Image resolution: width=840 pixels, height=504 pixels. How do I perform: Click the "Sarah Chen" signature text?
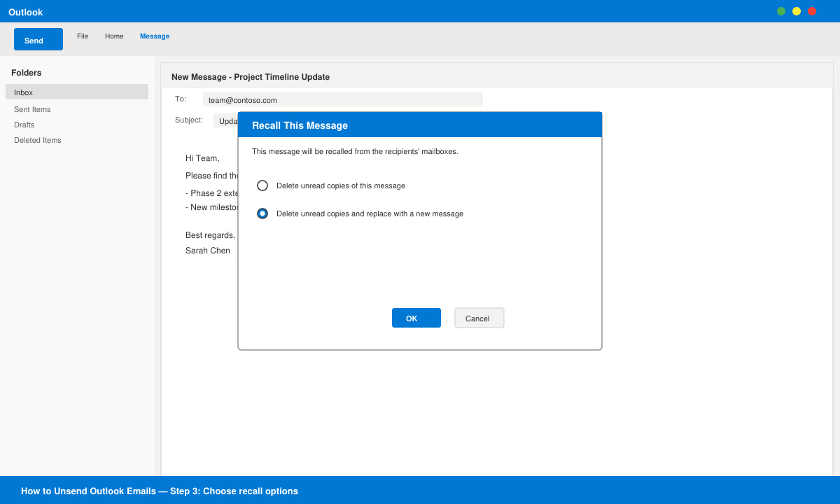coord(208,251)
